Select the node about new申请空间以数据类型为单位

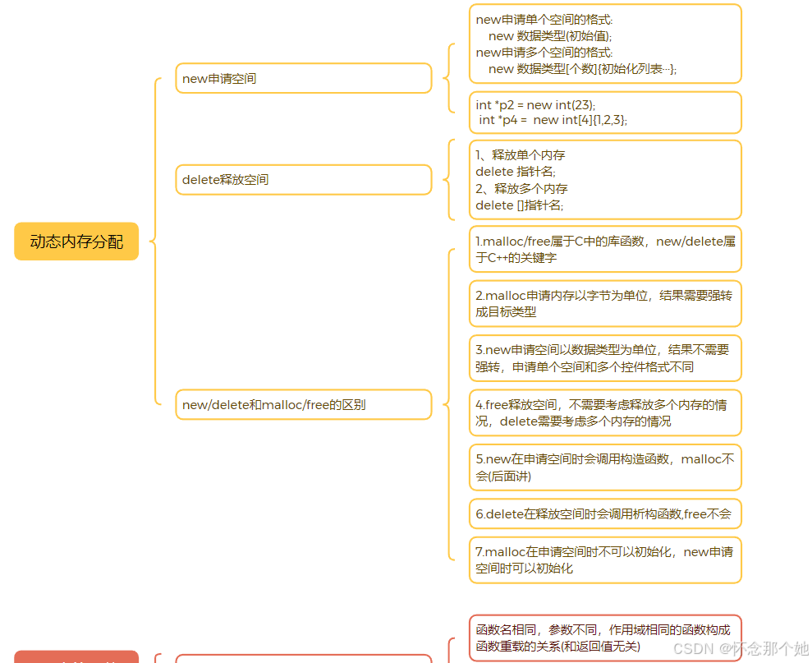[x=605, y=358]
